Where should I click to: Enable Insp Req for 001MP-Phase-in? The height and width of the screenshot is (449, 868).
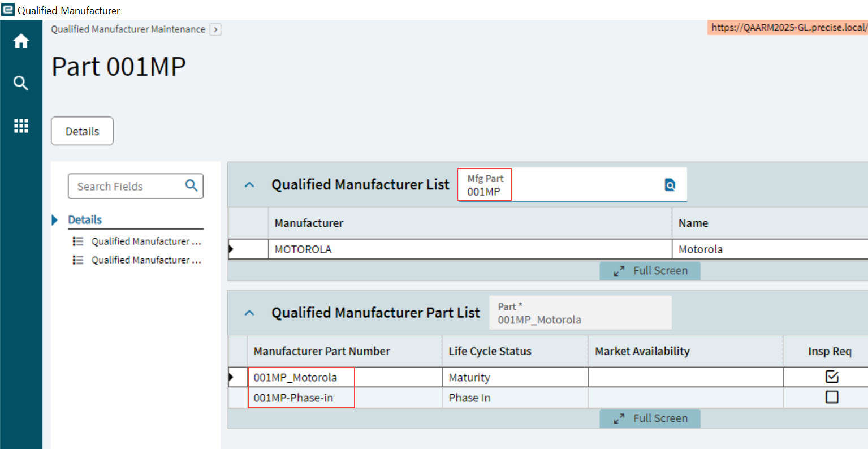[831, 397]
